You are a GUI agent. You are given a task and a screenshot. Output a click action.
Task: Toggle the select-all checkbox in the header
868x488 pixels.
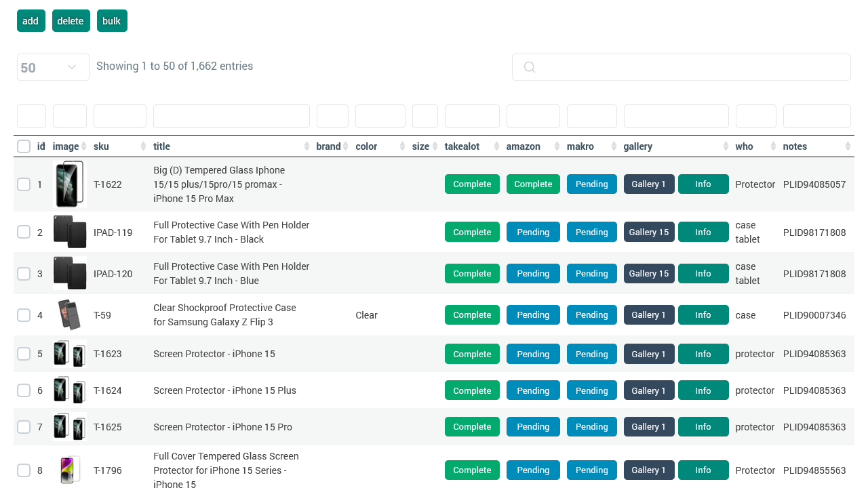pyautogui.click(x=24, y=146)
